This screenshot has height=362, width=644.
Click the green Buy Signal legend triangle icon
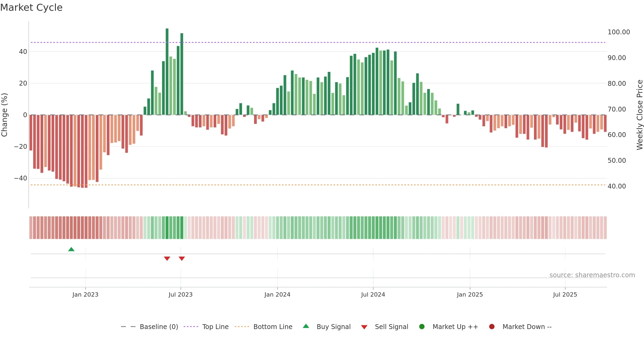(306, 326)
